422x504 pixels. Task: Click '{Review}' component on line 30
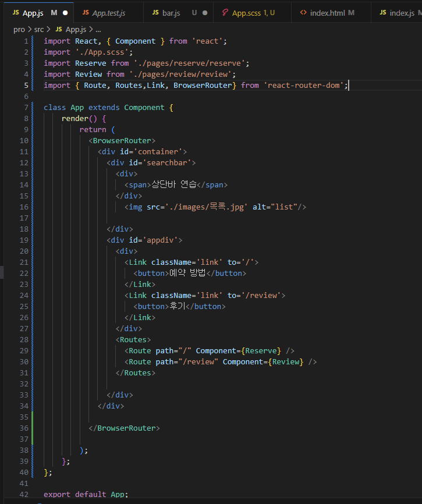point(286,362)
